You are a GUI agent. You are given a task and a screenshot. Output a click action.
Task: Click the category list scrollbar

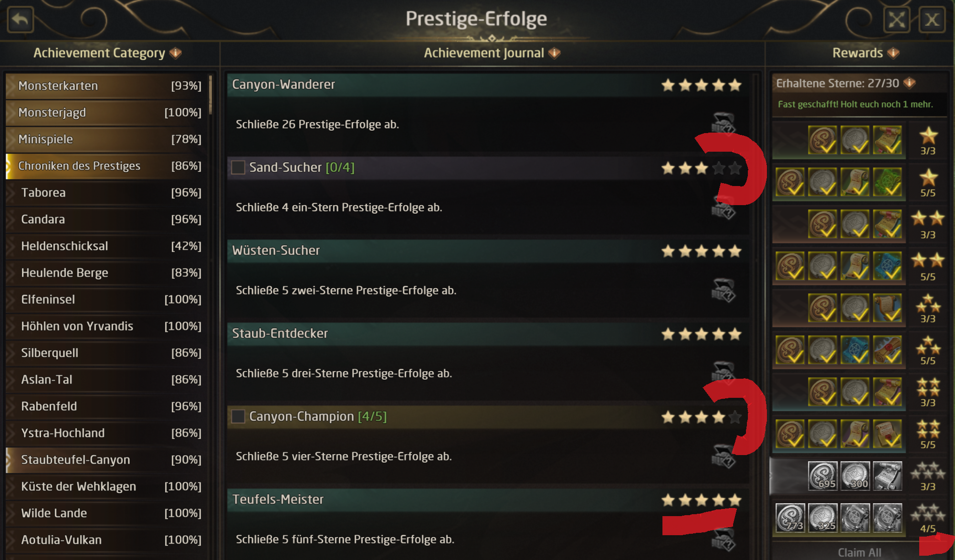coord(210,95)
